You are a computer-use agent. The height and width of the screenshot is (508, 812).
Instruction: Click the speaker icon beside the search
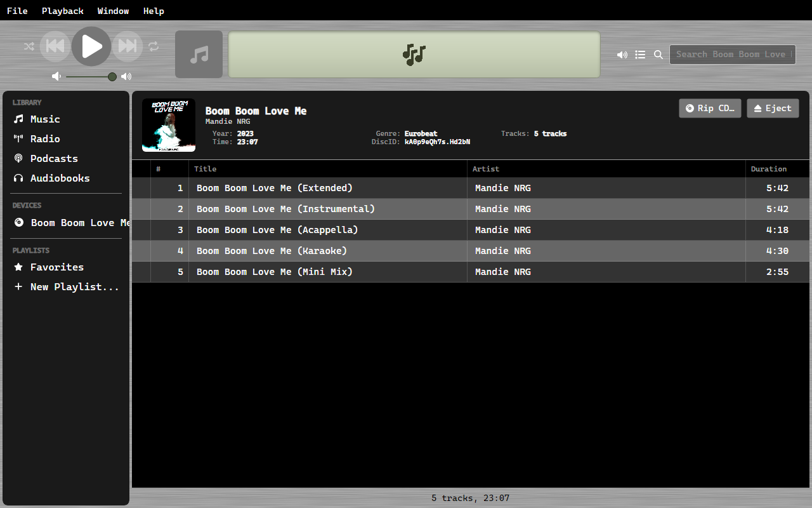[622, 55]
